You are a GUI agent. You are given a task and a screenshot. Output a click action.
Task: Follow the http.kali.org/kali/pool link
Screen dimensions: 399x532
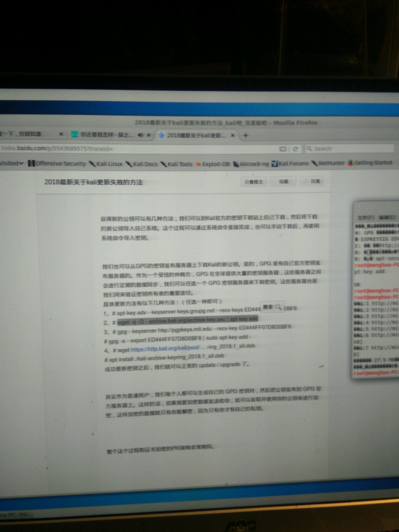(165, 348)
